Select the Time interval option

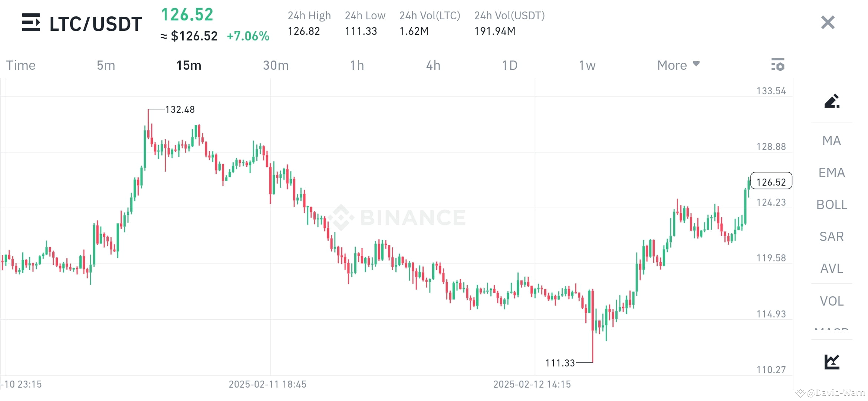point(20,65)
